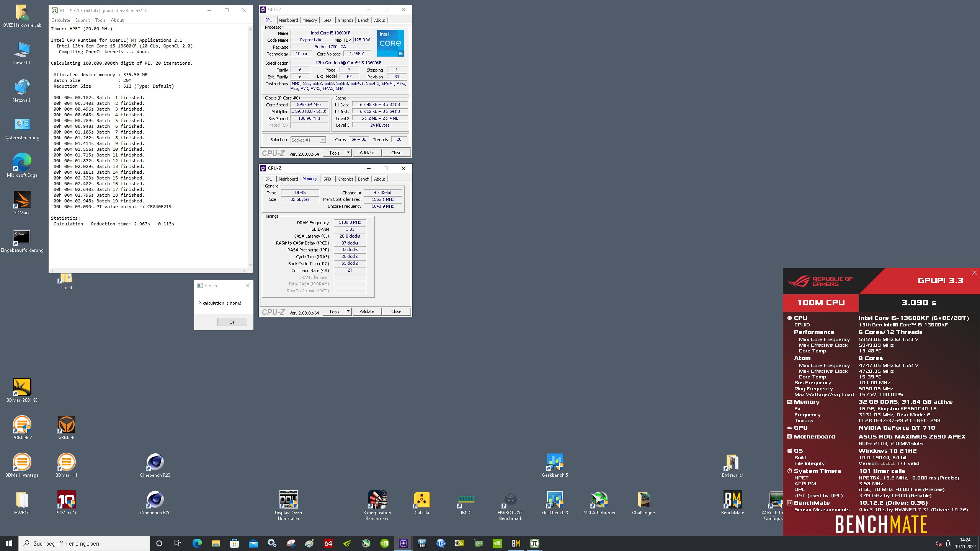Switch to Mainboard tab in top CPU-Z
This screenshot has height=551, width=980.
pyautogui.click(x=288, y=20)
